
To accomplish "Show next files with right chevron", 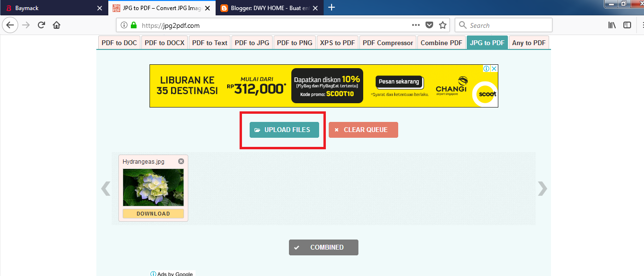I will (542, 189).
